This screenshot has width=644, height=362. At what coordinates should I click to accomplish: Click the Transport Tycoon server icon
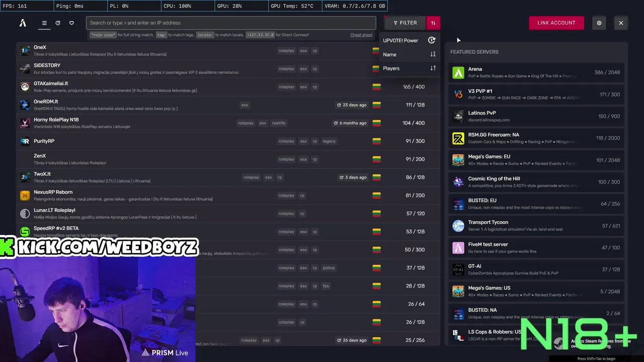point(458,225)
